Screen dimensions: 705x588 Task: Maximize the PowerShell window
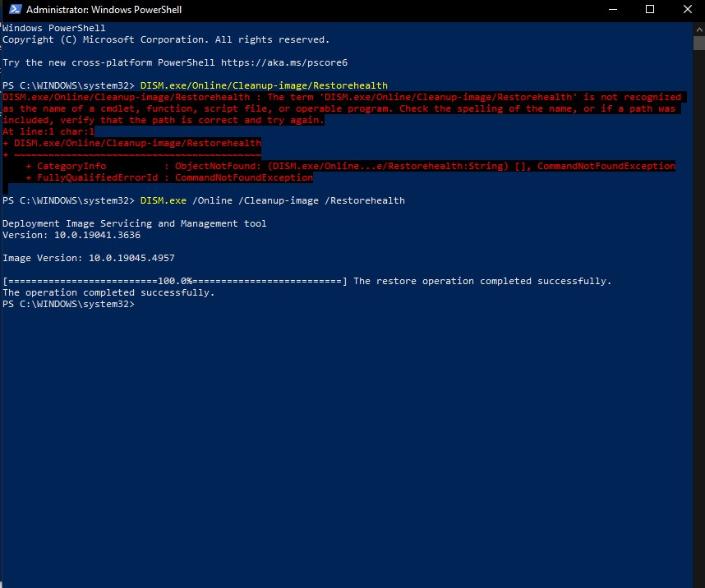[x=649, y=10]
